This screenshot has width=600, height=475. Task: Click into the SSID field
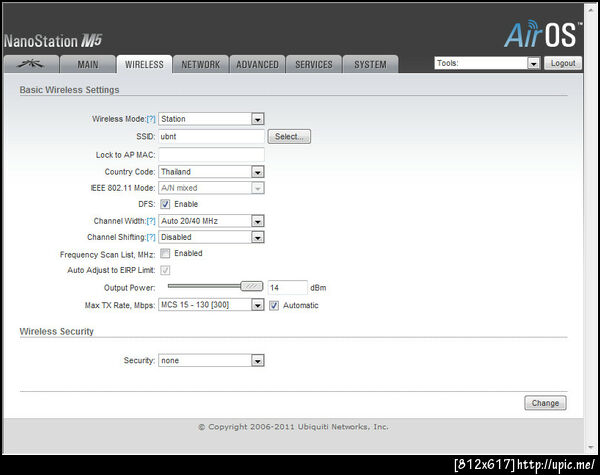211,137
